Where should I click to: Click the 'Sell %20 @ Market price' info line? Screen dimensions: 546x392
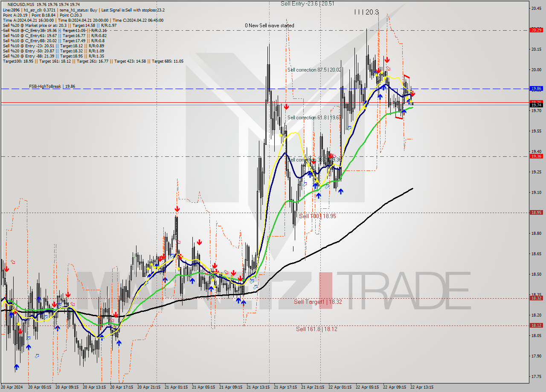pos(60,25)
